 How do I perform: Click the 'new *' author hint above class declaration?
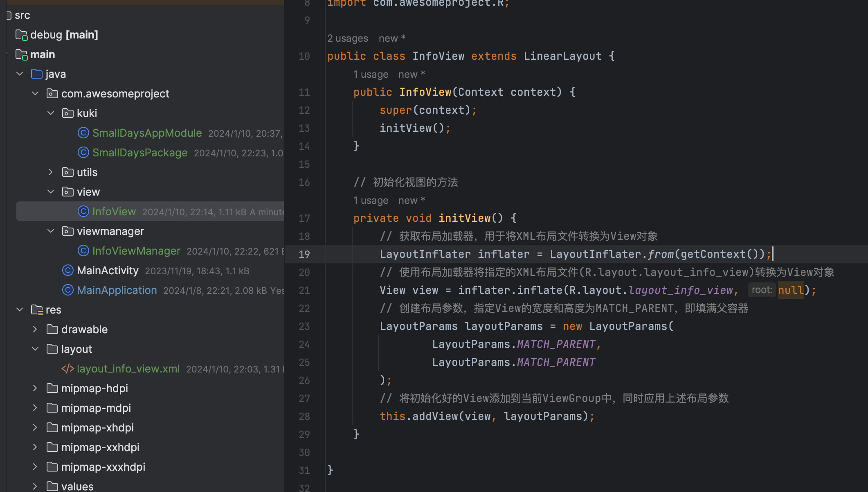pos(392,38)
